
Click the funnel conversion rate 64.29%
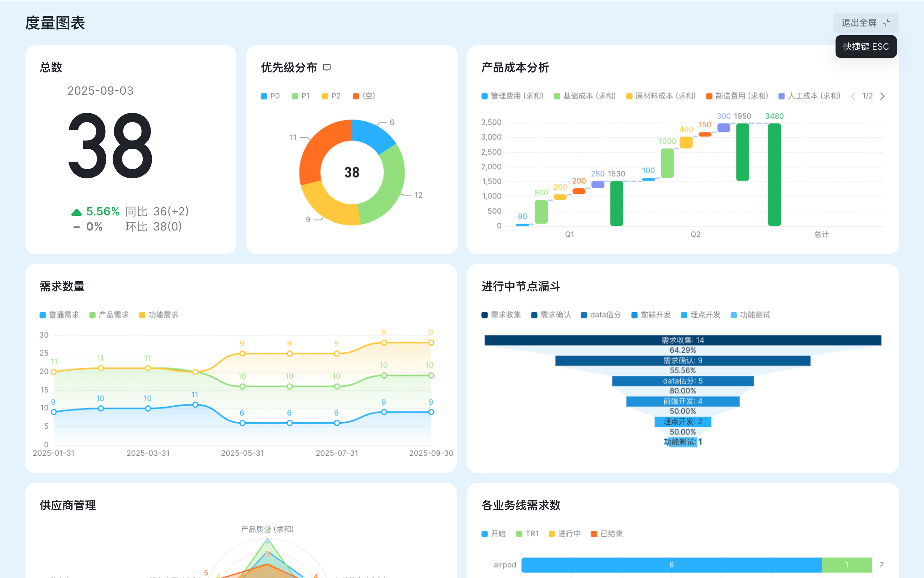(683, 350)
